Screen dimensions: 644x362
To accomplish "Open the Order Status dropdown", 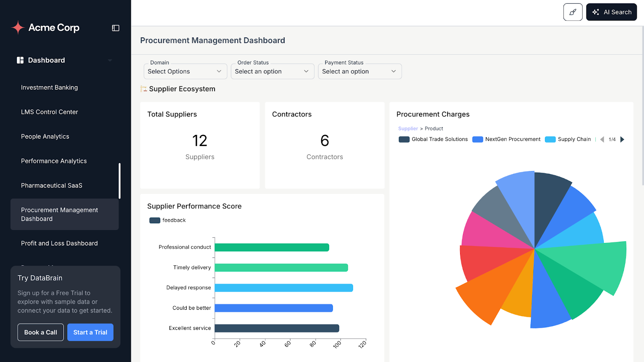I will (272, 71).
